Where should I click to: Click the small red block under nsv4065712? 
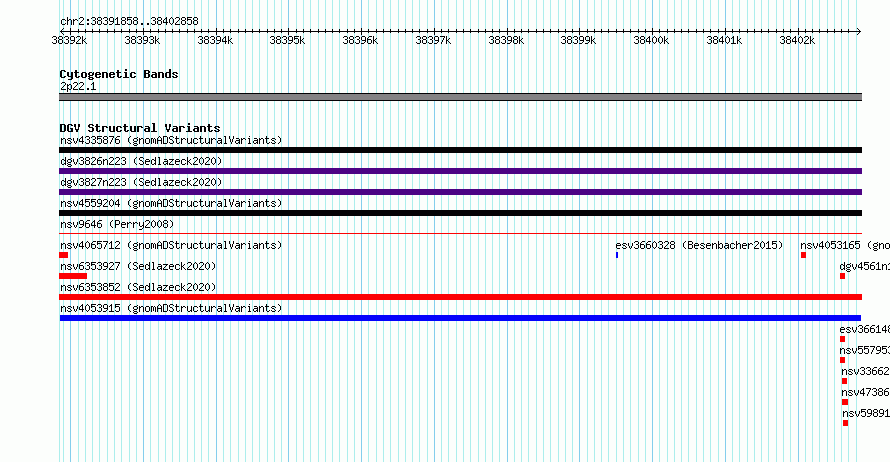pos(64,255)
